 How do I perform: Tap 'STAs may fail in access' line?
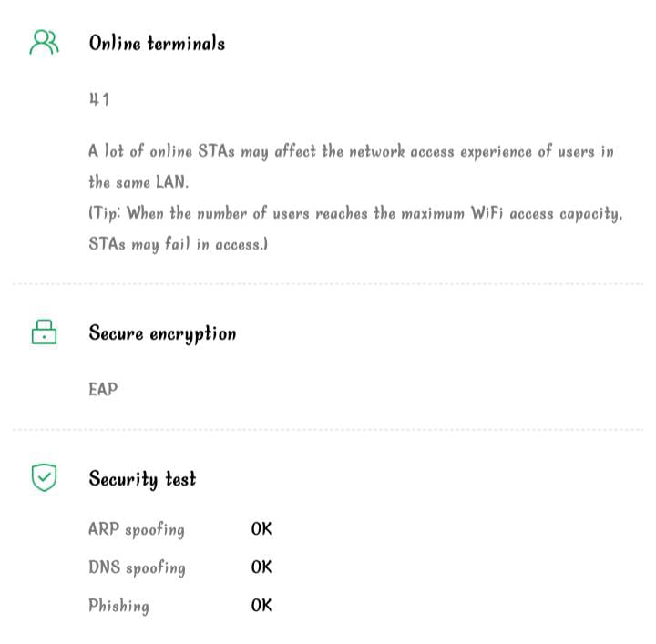point(178,245)
